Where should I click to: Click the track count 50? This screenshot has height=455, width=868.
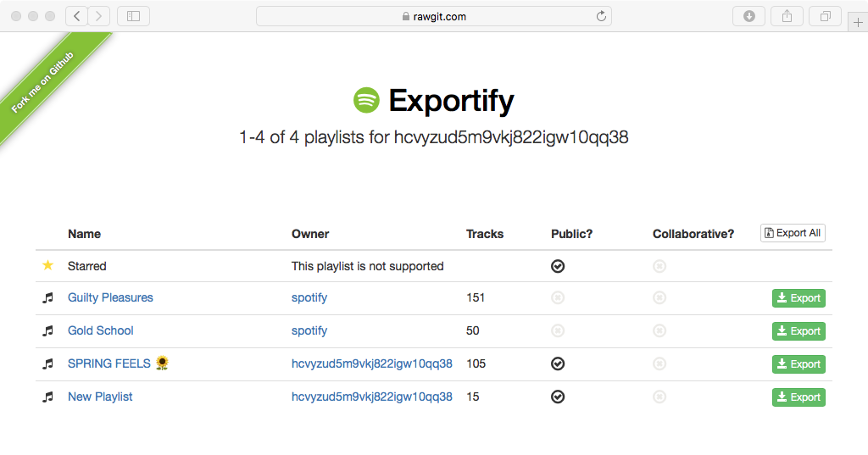(473, 331)
